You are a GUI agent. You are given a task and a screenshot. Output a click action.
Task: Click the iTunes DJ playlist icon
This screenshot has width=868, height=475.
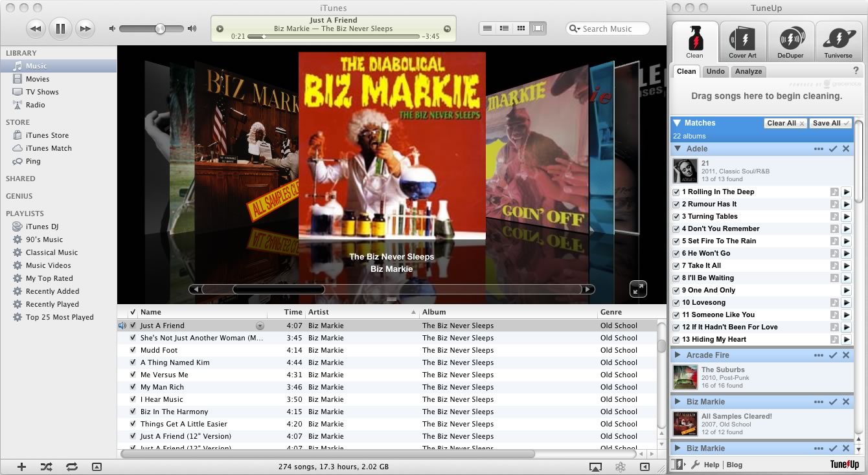pyautogui.click(x=17, y=226)
